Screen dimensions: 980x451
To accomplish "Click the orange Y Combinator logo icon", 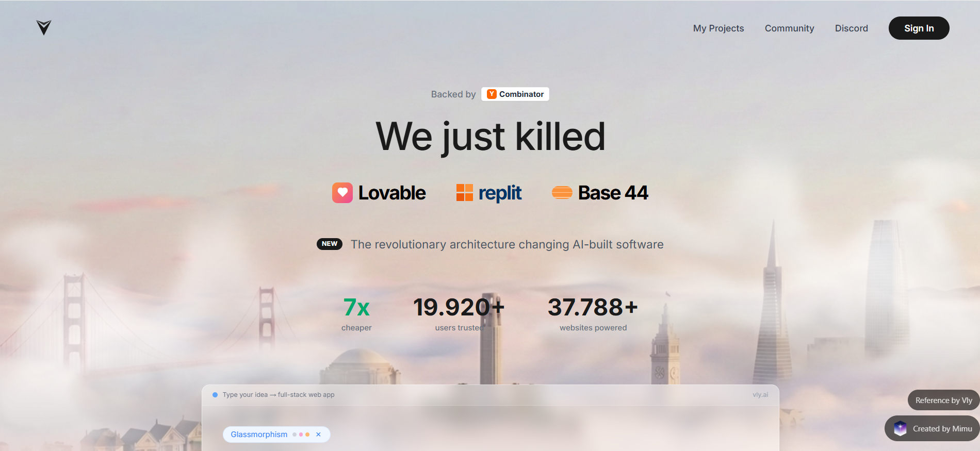I will coord(492,94).
